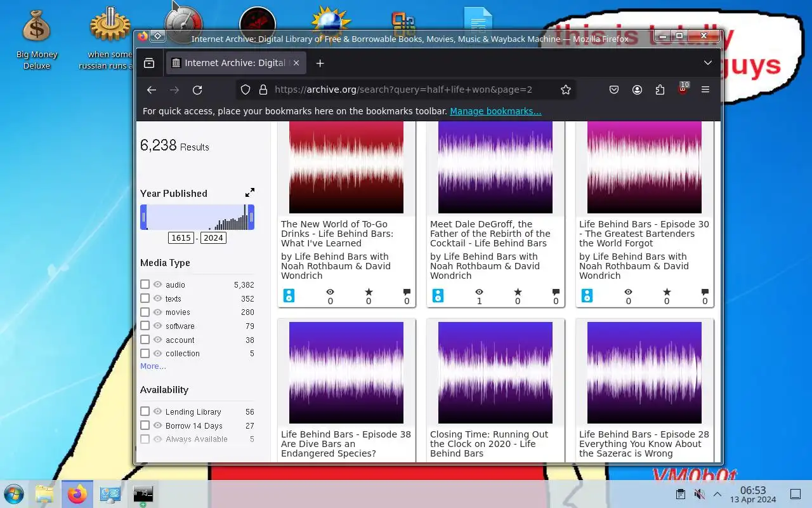This screenshot has width=812, height=508.
Task: Open the Extensions puzzle icon
Action: pos(660,90)
